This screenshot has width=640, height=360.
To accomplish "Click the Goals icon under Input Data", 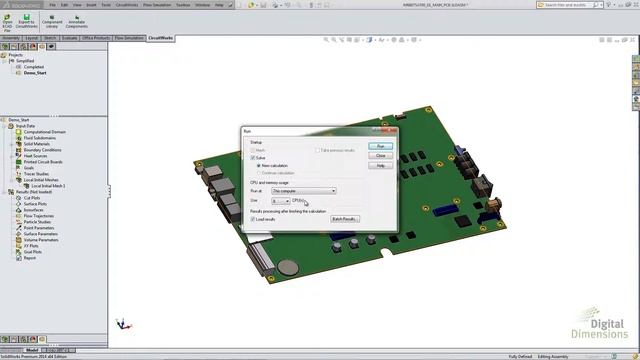I will point(18,168).
